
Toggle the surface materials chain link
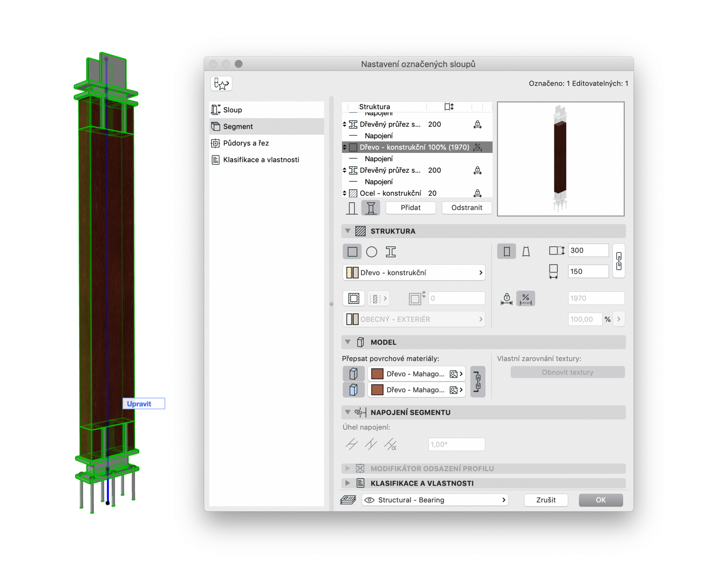pos(477,382)
